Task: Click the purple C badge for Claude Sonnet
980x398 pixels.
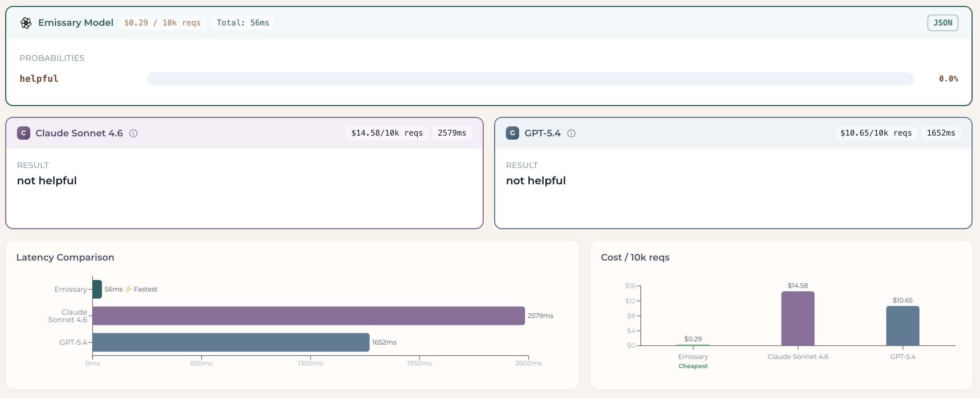Action: coord(24,133)
